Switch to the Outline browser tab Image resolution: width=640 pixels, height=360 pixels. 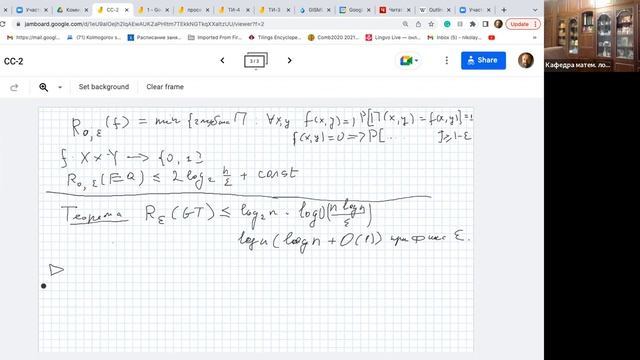coord(435,10)
